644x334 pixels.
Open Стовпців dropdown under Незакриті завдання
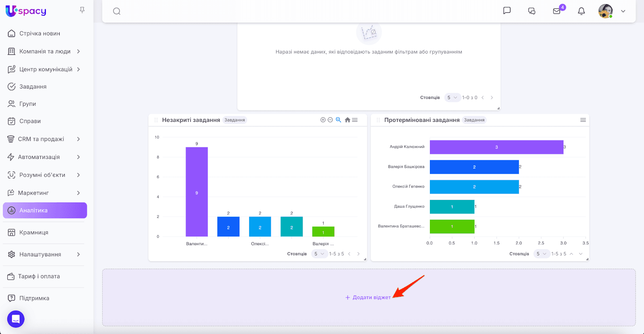click(x=319, y=254)
